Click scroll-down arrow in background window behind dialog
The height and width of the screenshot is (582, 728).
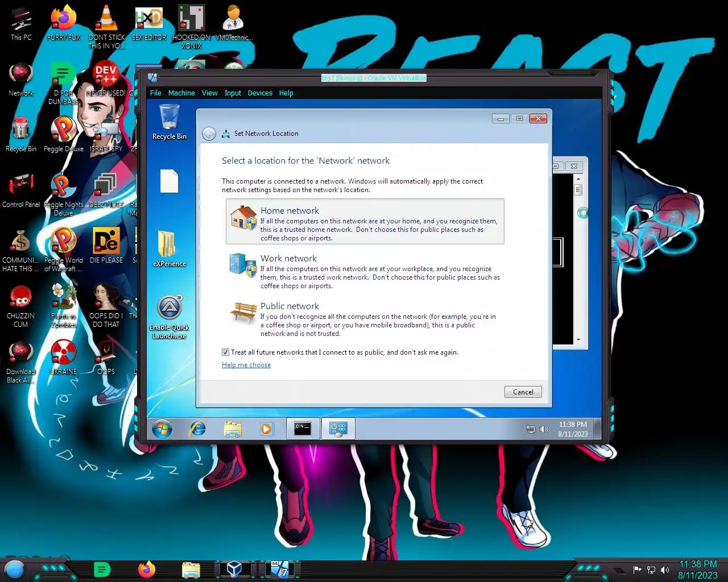click(x=578, y=340)
